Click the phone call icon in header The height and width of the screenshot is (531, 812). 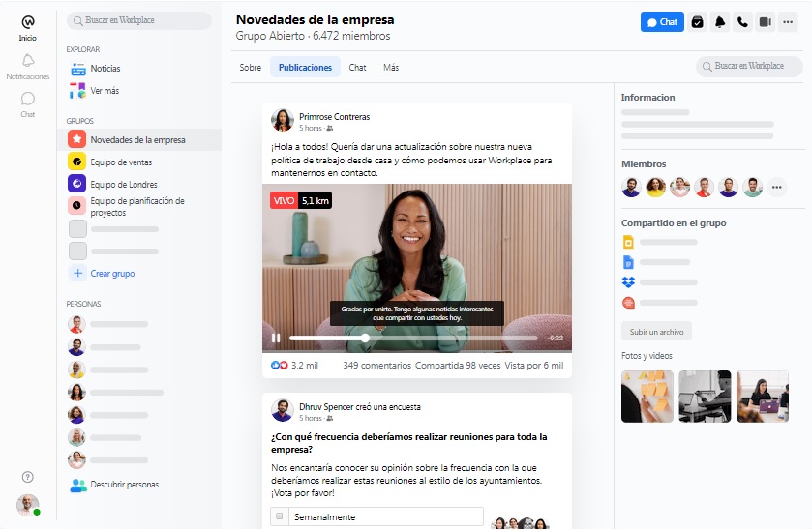click(x=742, y=22)
